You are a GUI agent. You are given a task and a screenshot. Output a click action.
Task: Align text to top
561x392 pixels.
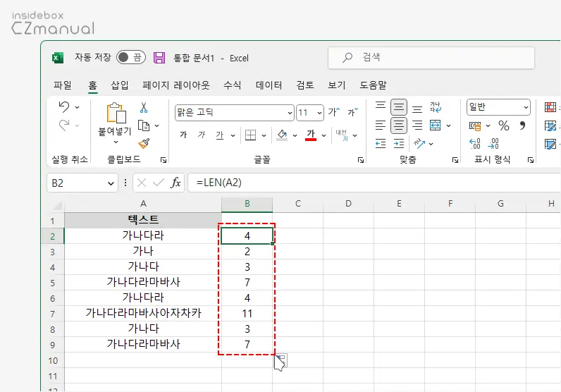coord(381,106)
